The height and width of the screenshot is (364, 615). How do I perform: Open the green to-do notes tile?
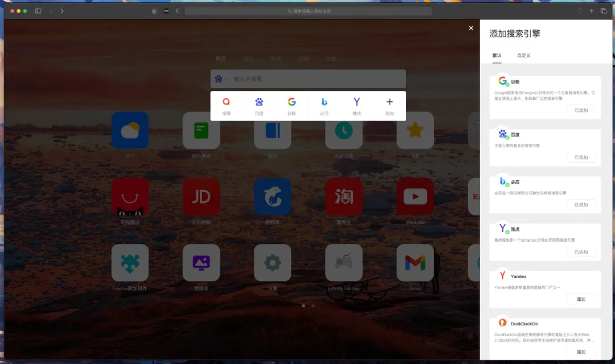201,130
